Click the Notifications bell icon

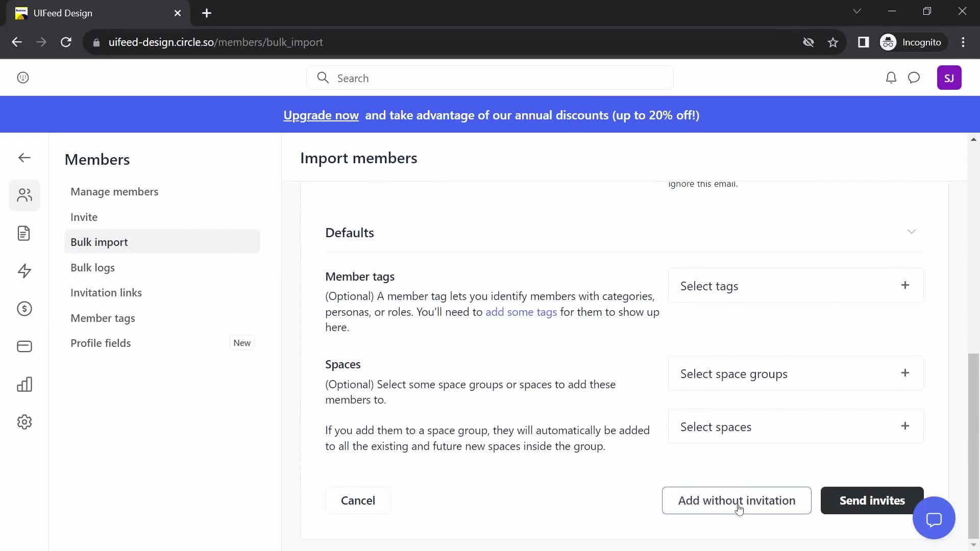(891, 78)
